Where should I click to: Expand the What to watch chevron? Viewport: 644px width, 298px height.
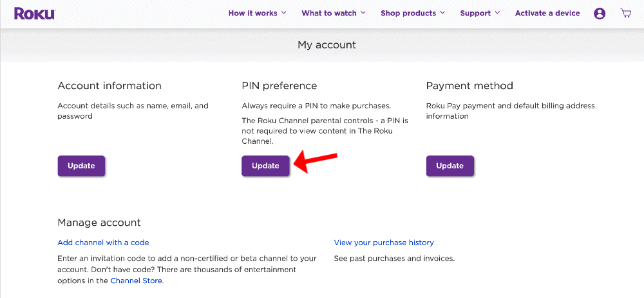(363, 14)
